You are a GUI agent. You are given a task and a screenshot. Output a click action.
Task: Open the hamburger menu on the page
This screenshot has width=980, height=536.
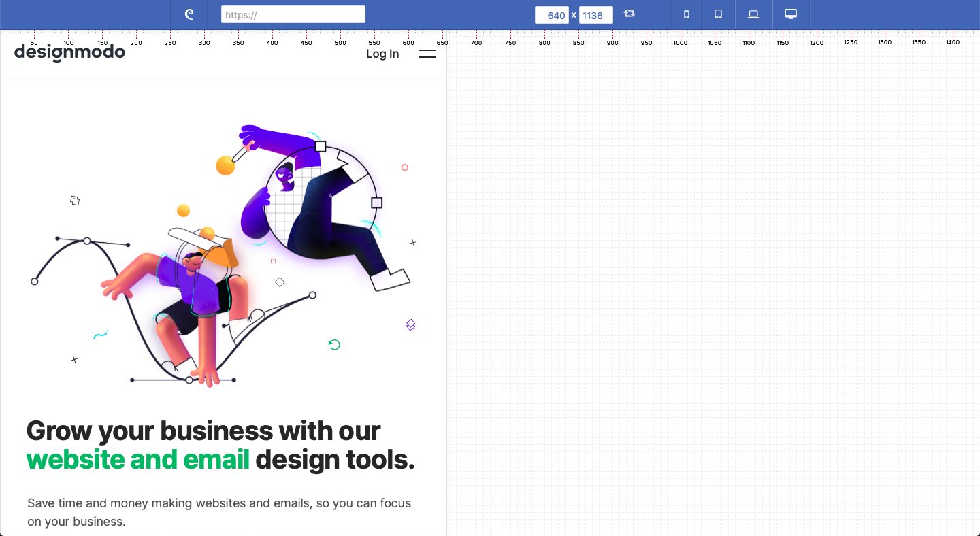[x=427, y=54]
